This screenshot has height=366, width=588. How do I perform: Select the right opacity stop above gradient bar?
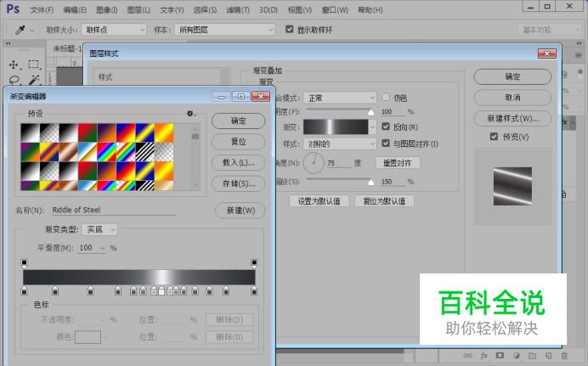(x=254, y=263)
